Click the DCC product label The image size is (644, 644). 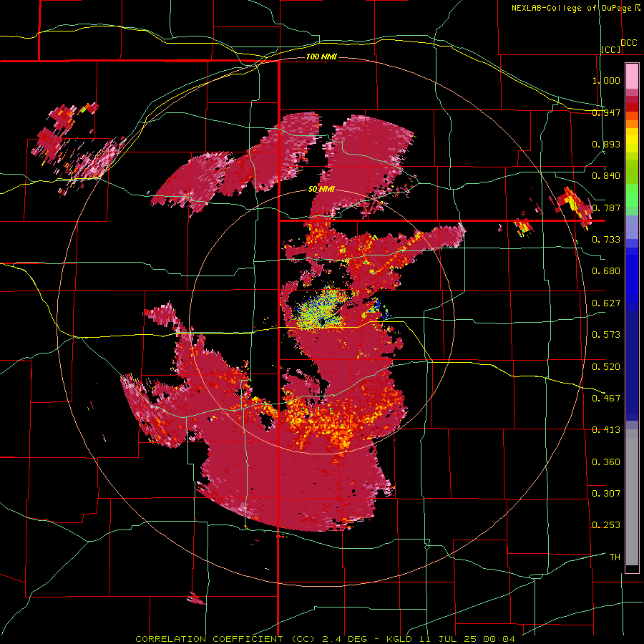point(628,43)
